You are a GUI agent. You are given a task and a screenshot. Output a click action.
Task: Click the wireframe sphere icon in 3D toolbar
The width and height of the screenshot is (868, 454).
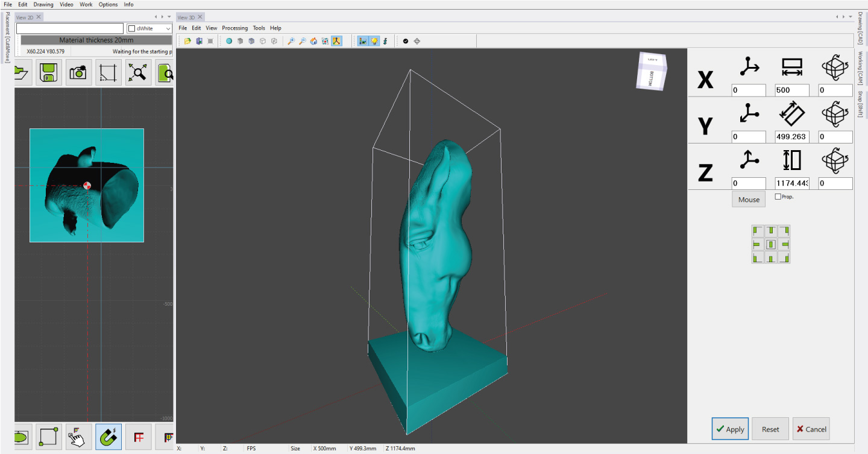coord(274,41)
